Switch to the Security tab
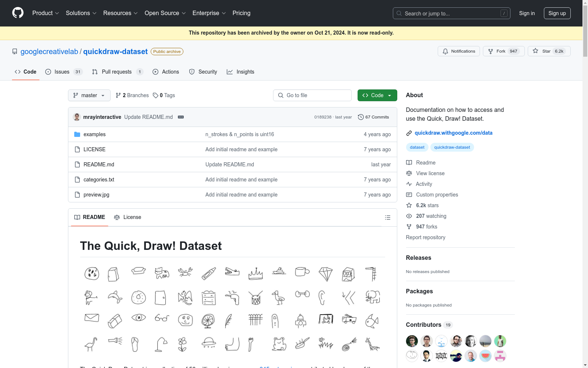588x368 pixels. point(203,72)
